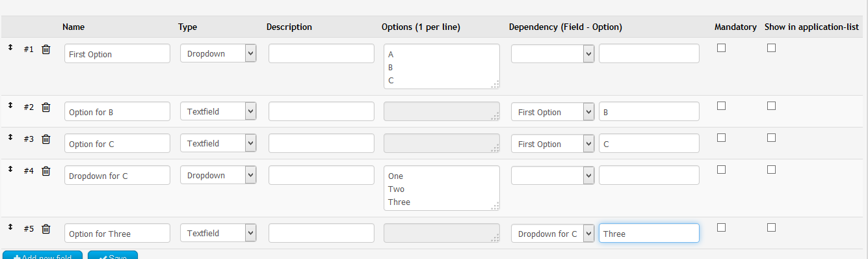Delete field #1 using trash icon
This screenshot has height=259, width=868.
(x=46, y=49)
